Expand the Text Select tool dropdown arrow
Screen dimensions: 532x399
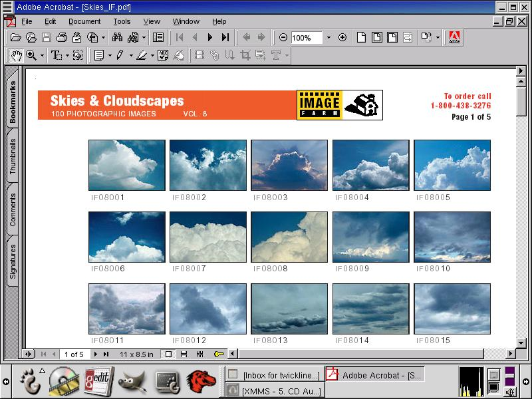pos(67,55)
